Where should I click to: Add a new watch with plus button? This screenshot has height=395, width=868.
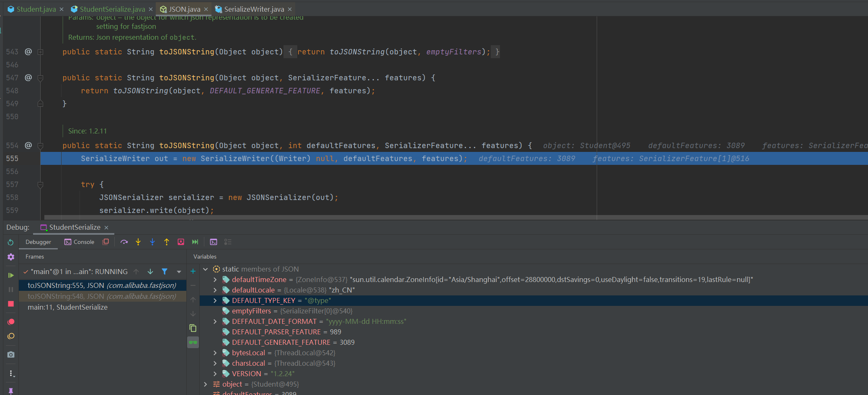point(193,271)
